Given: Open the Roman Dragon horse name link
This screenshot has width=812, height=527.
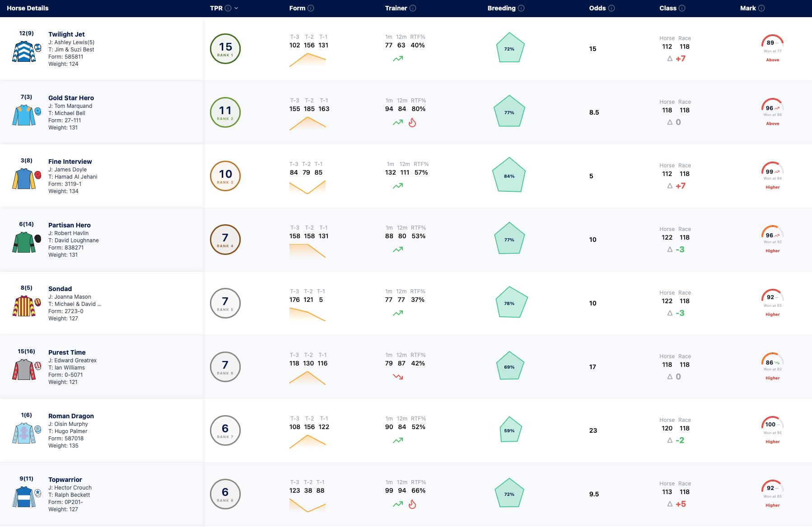Looking at the screenshot, I should point(71,416).
